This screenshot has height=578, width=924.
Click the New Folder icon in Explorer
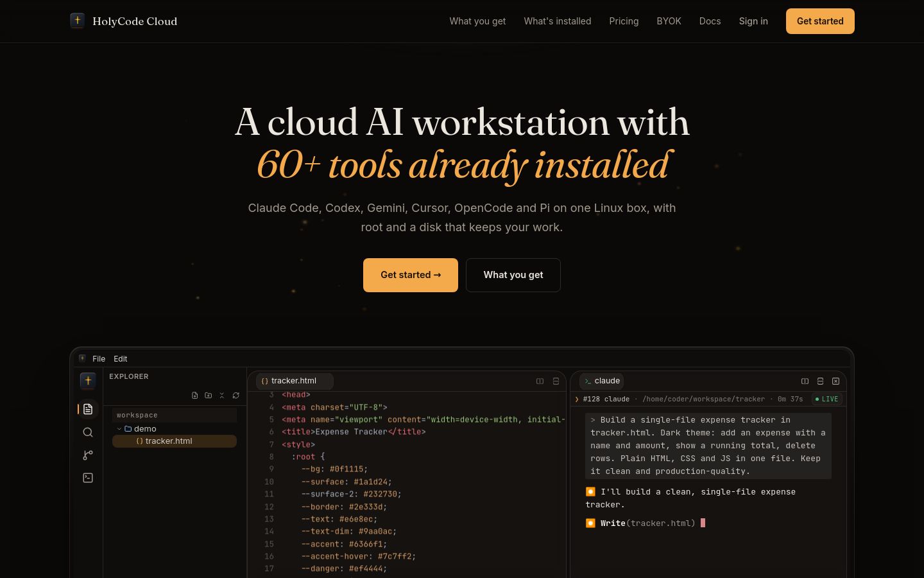[x=209, y=396]
